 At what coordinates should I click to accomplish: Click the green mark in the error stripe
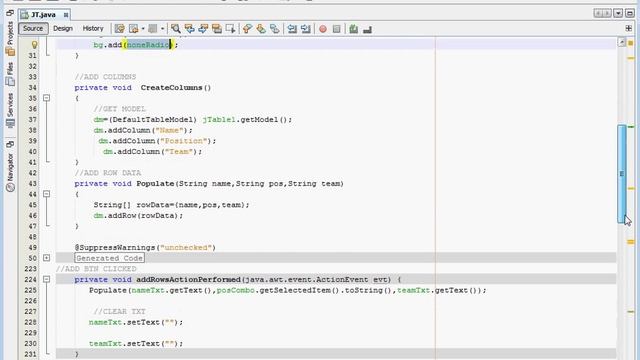pos(631,127)
